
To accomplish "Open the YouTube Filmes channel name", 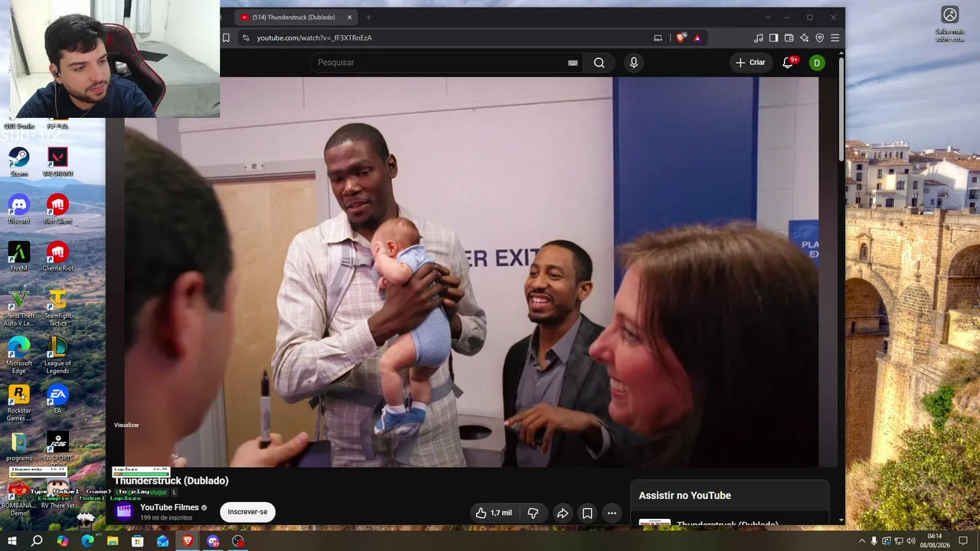I will (x=169, y=507).
